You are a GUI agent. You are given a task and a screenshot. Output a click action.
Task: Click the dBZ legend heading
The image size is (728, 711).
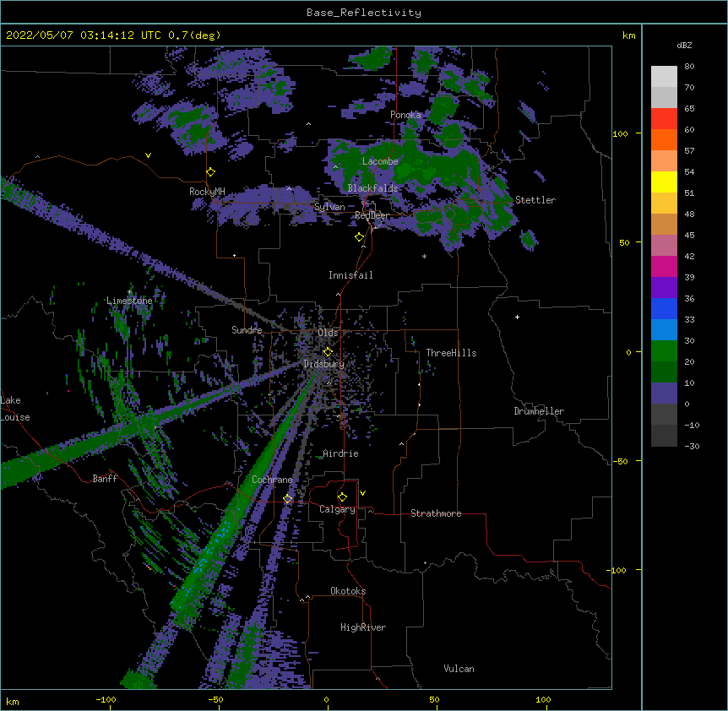[684, 46]
